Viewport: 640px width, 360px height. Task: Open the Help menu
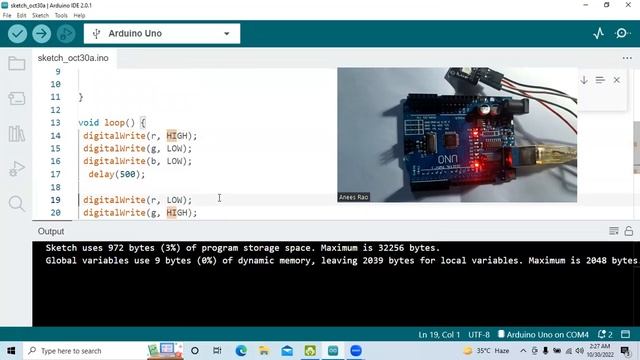click(79, 16)
